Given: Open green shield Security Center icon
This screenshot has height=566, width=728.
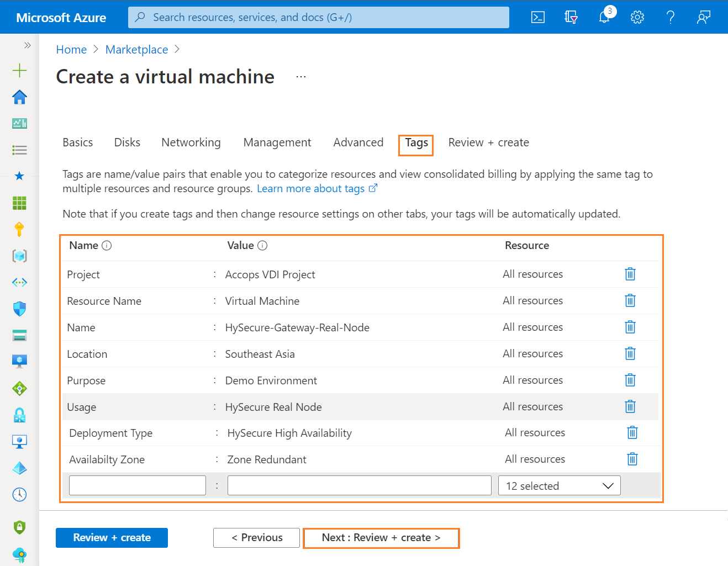Looking at the screenshot, I should (x=19, y=527).
